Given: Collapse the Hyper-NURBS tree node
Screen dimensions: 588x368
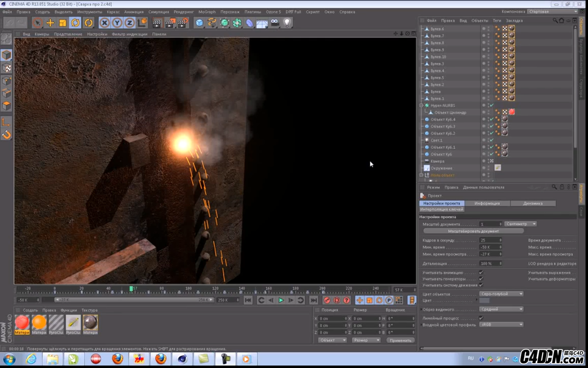Looking at the screenshot, I should (421, 105).
